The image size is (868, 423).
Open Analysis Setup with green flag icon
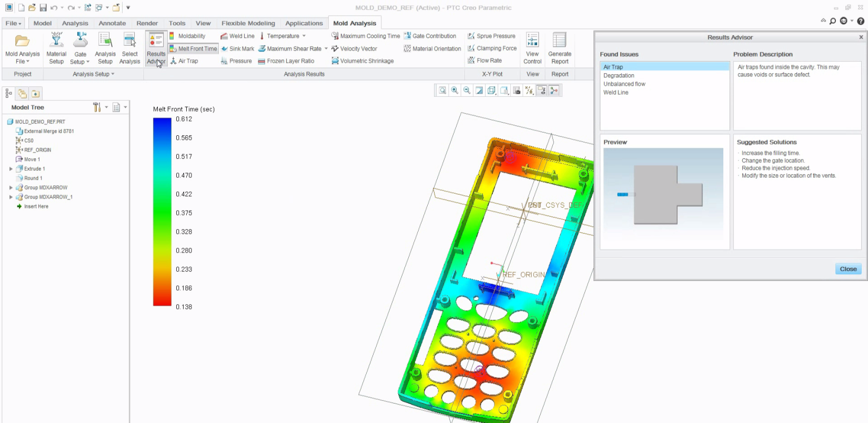coord(105,48)
